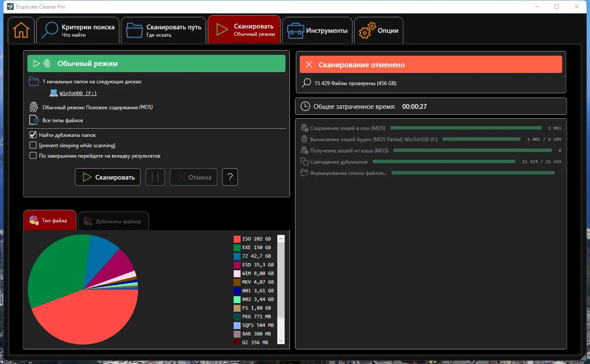The width and height of the screenshot is (590, 364).
Task: Click the gears icon in Опции tab
Action: click(368, 31)
